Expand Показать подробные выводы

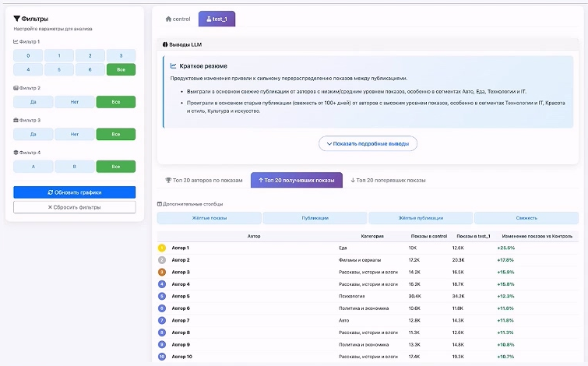pos(368,143)
